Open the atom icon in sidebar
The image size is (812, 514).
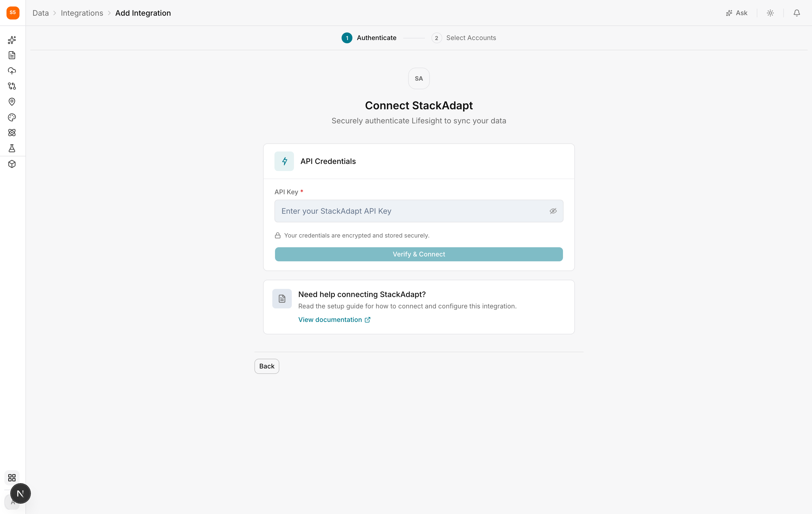[x=12, y=133]
